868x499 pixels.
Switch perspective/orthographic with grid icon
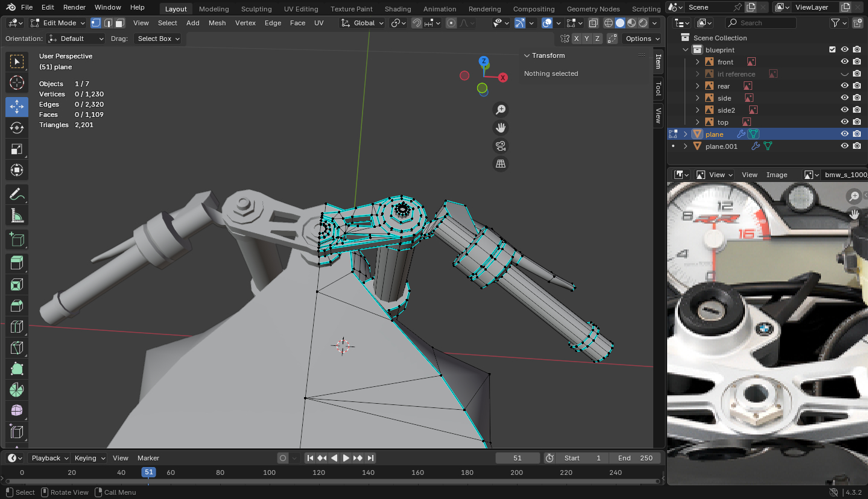[500, 164]
